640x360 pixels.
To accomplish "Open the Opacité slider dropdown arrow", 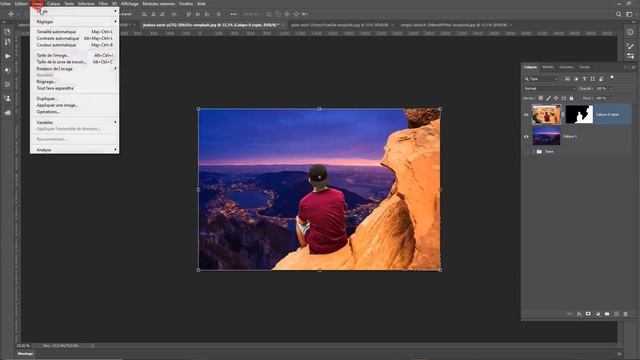I will pos(610,89).
